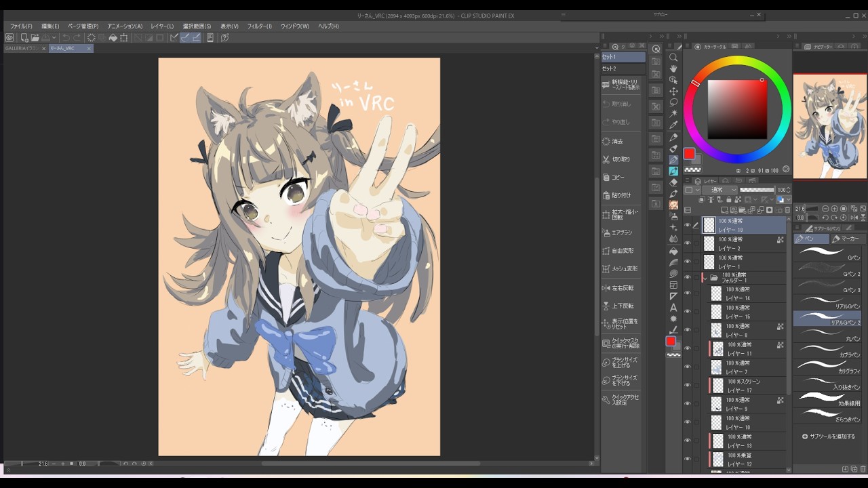Click the CLIP STUDIO logo icon in command bar

click(x=9, y=38)
